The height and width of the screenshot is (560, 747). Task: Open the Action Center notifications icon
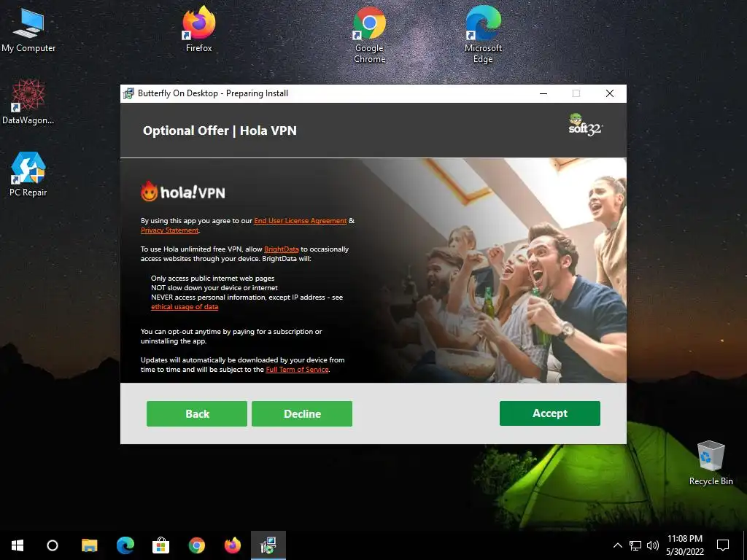point(723,545)
